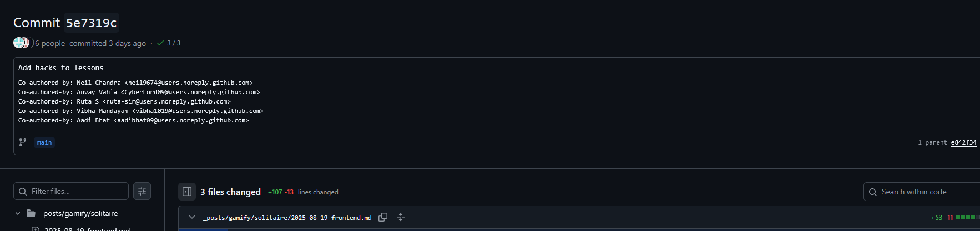Open the 6 people authors list
Image resolution: width=980 pixels, height=231 pixels.
tap(50, 43)
